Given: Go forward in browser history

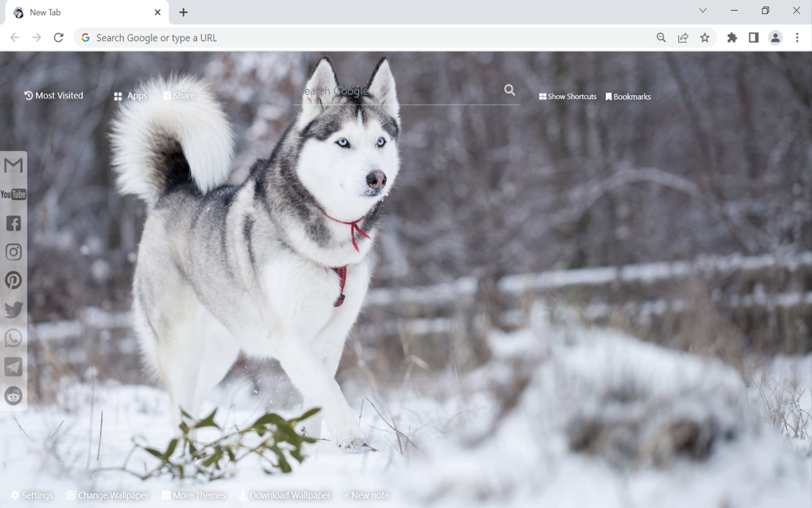Looking at the screenshot, I should coord(37,37).
